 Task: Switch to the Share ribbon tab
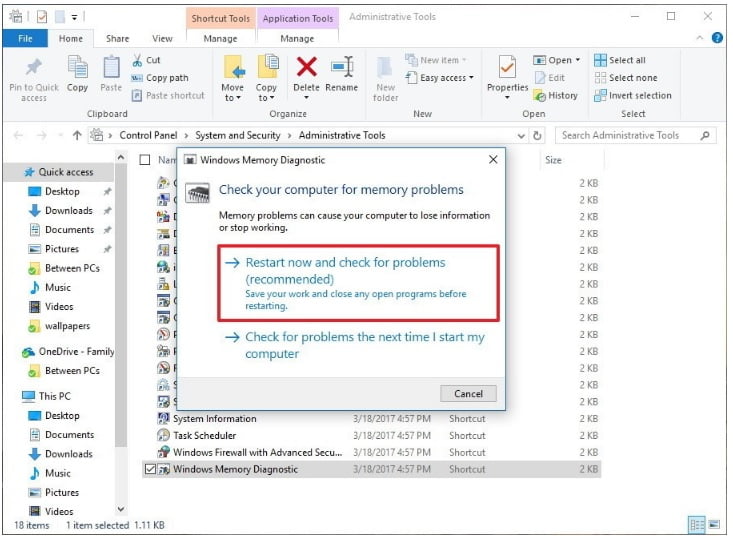[x=117, y=39]
